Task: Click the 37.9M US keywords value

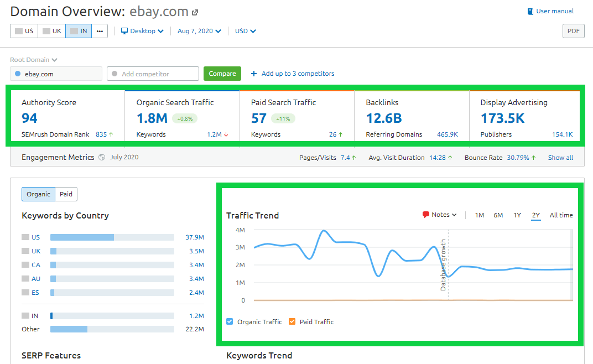Action: coord(195,237)
